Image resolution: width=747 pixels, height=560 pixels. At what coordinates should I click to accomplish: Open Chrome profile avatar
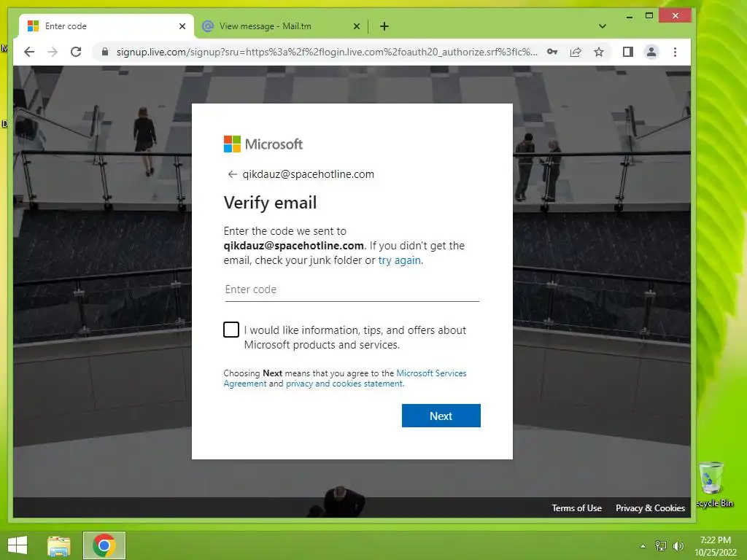651,52
